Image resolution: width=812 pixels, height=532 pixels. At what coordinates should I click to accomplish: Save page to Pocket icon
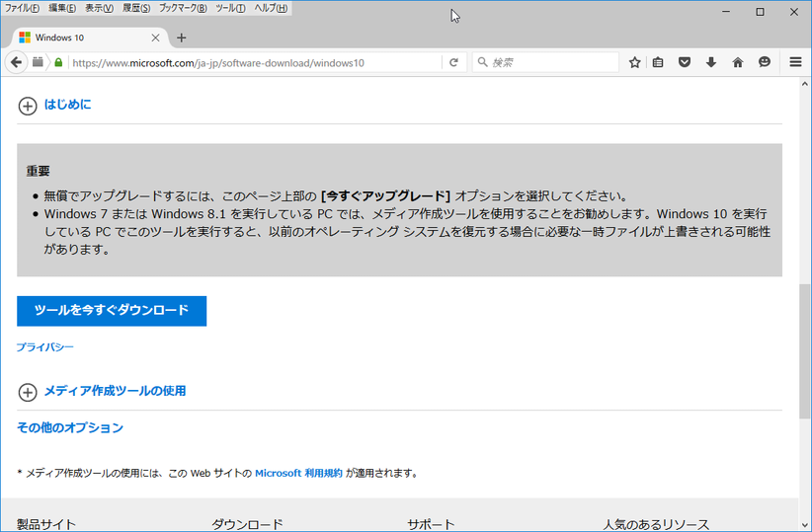coord(685,62)
